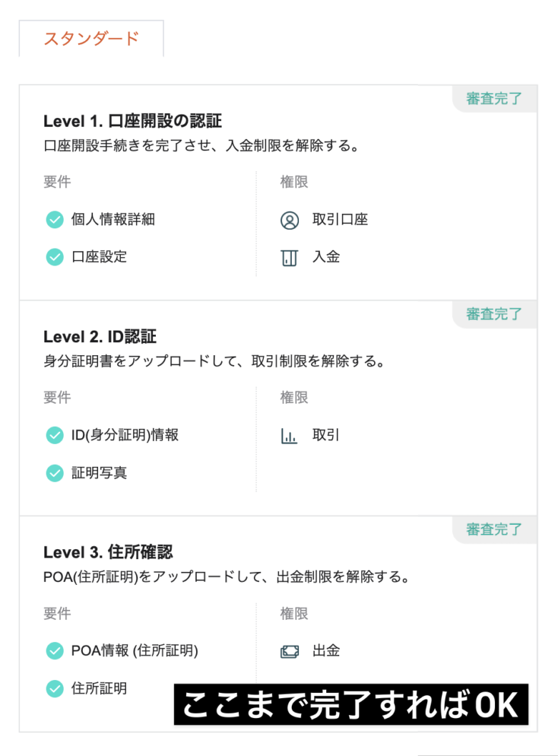This screenshot has height=756, width=558.
Task: Click the 出金 withdrawal icon
Action: click(289, 651)
